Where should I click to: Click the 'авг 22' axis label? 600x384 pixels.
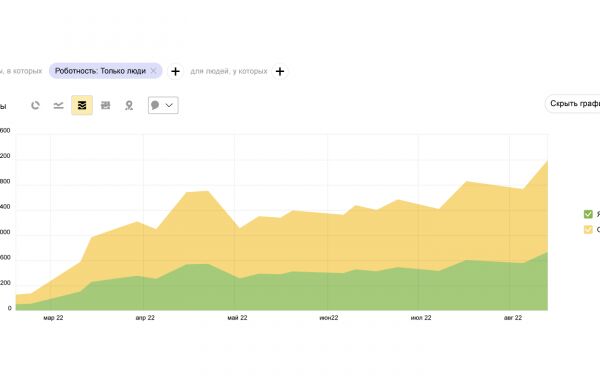[513, 317]
